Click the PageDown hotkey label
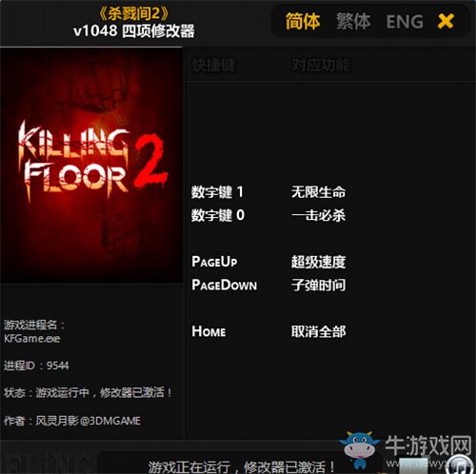Image resolution: width=476 pixels, height=474 pixels. point(224,285)
